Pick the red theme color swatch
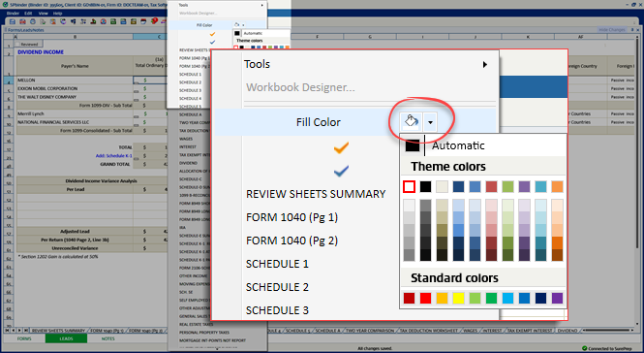The image size is (644, 353). tap(491, 187)
